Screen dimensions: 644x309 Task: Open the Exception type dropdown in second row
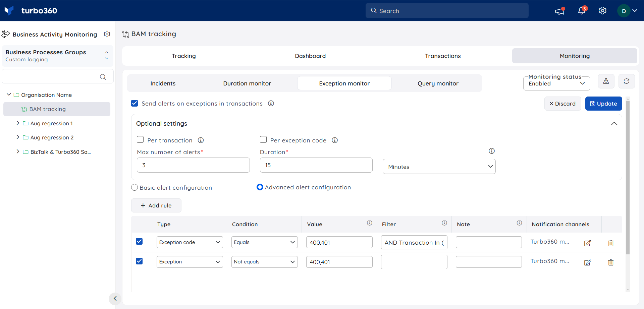190,262
